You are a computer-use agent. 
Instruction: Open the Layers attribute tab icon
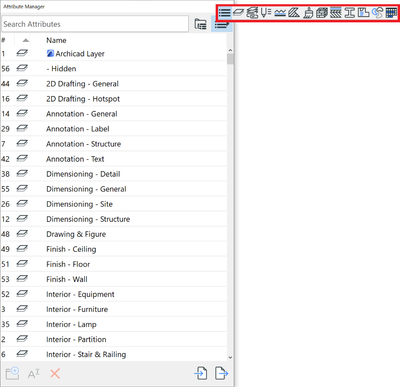[x=238, y=13]
